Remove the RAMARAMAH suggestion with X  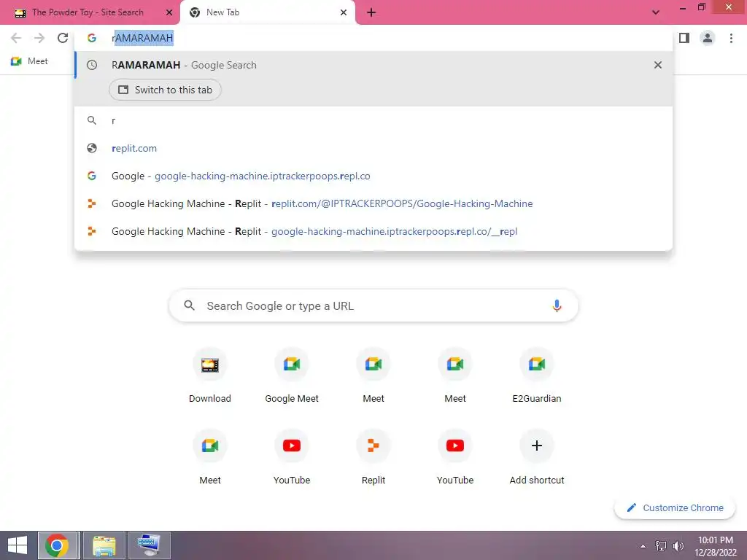point(658,65)
